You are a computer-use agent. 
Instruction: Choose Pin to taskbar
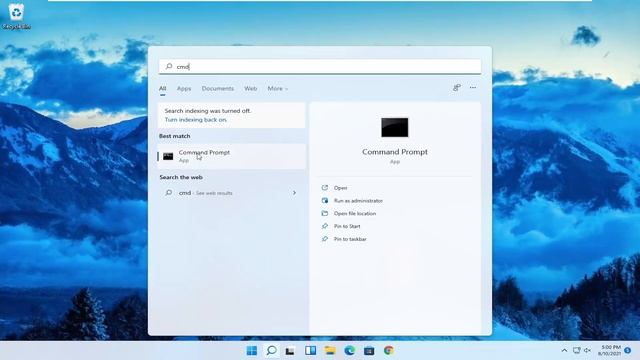(350, 239)
